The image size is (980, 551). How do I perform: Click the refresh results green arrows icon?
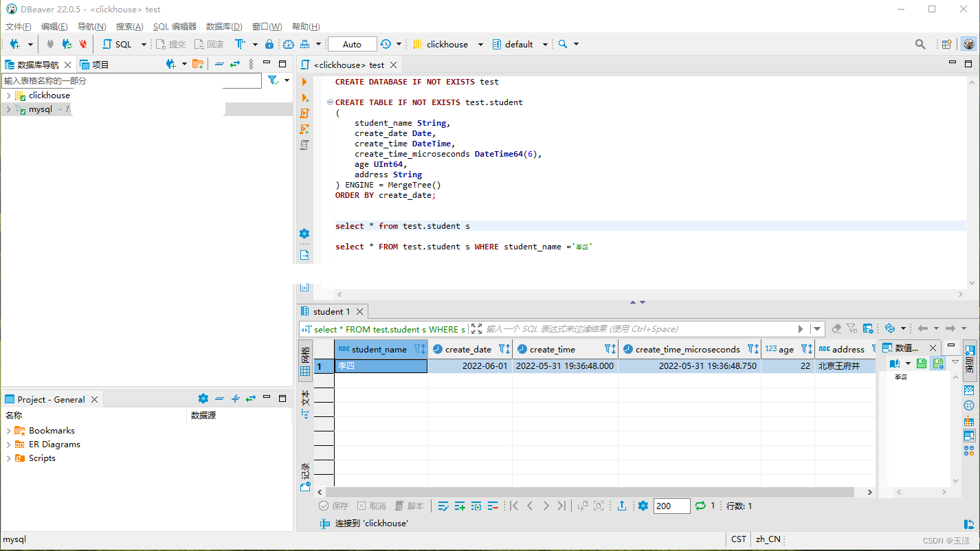(700, 506)
